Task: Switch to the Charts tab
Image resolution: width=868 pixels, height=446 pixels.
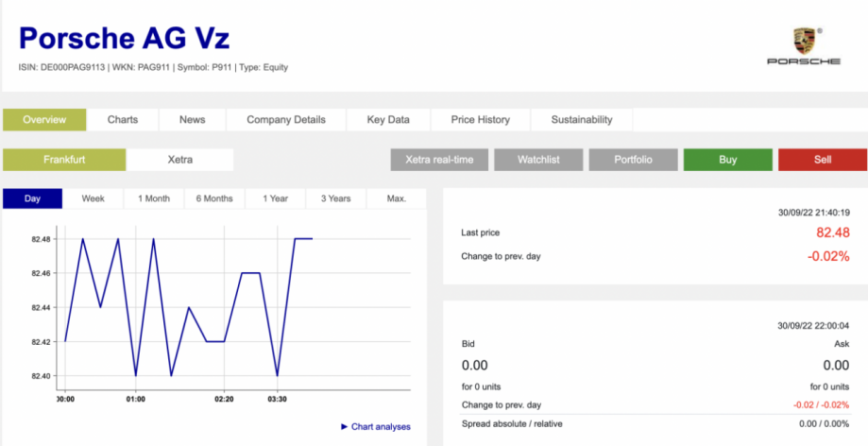Action: pos(123,120)
